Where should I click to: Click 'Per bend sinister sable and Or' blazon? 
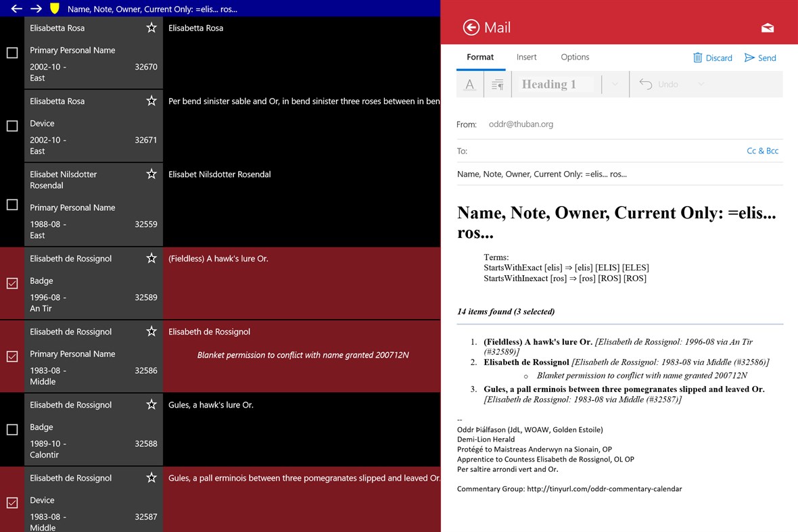(x=304, y=101)
